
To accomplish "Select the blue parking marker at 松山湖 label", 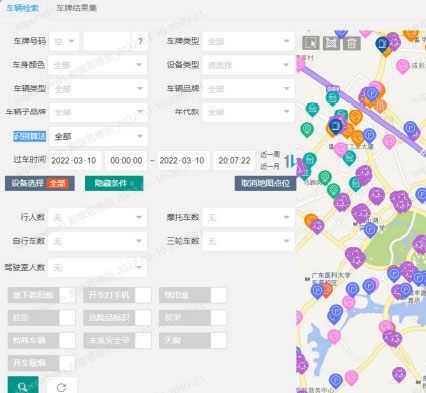I will (x=370, y=230).
